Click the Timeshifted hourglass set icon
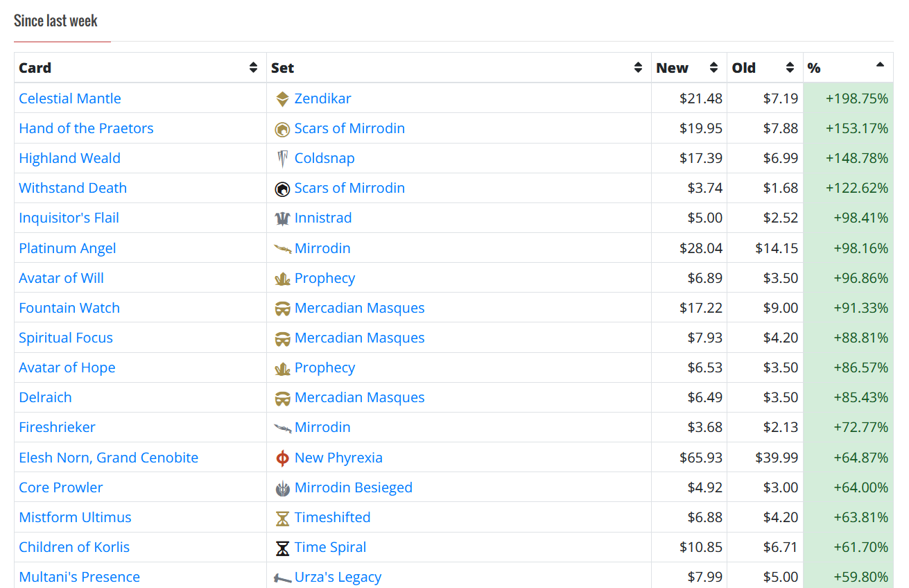909x588 pixels. 282,518
